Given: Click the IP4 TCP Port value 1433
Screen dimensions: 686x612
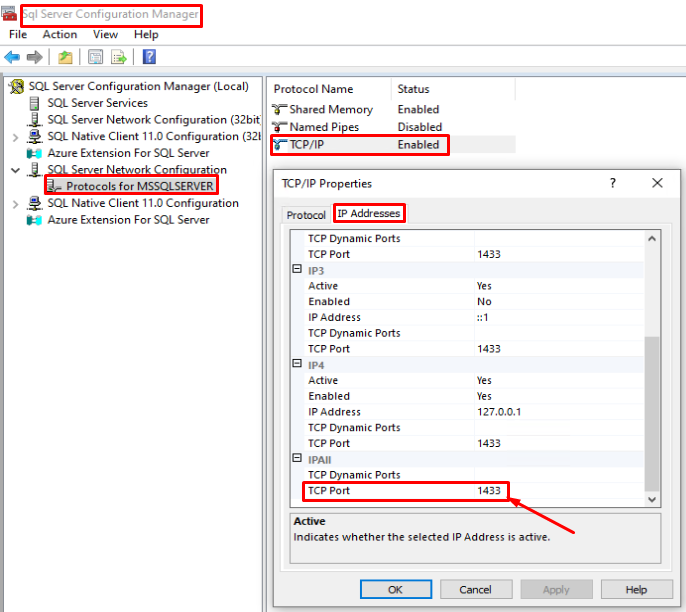Looking at the screenshot, I should [489, 443].
